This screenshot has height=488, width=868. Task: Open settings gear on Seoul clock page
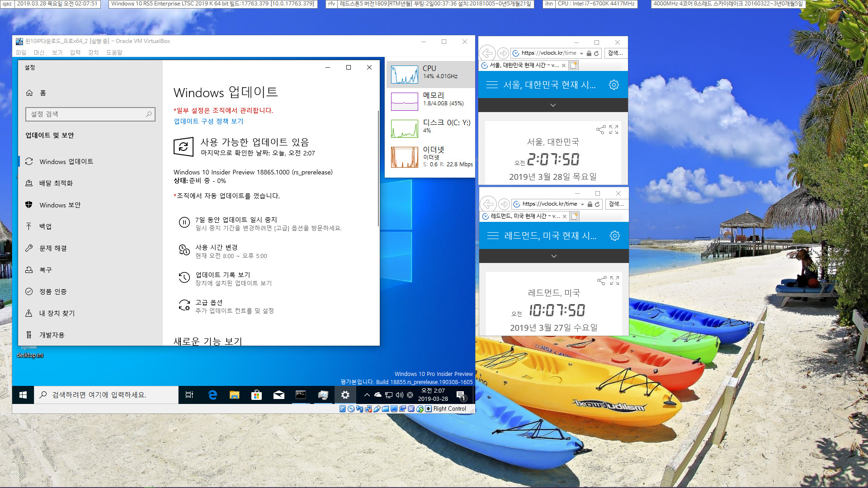coord(613,84)
